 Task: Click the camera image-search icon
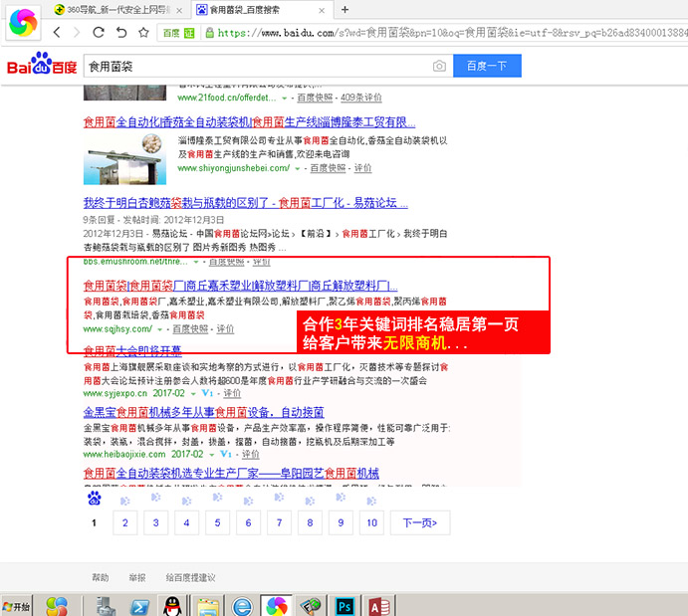[x=439, y=67]
